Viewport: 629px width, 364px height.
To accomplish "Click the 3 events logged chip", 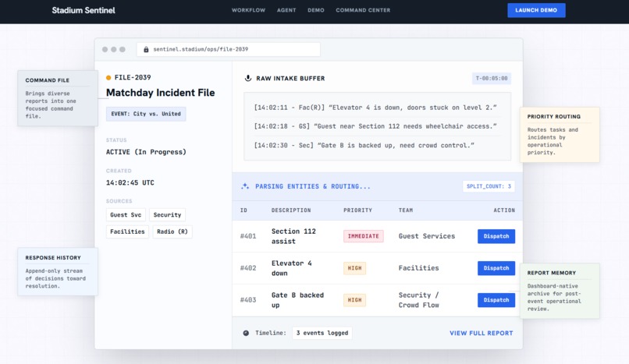I will tap(322, 333).
